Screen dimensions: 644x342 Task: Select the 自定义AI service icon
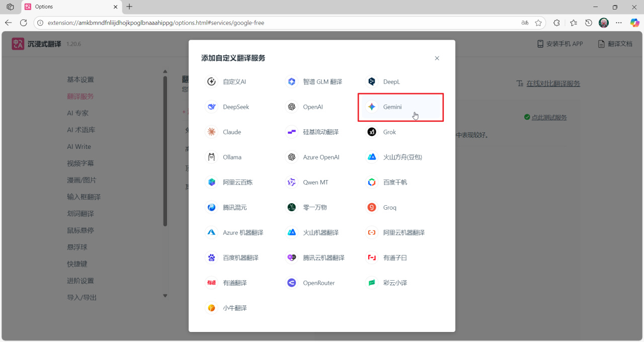212,81
